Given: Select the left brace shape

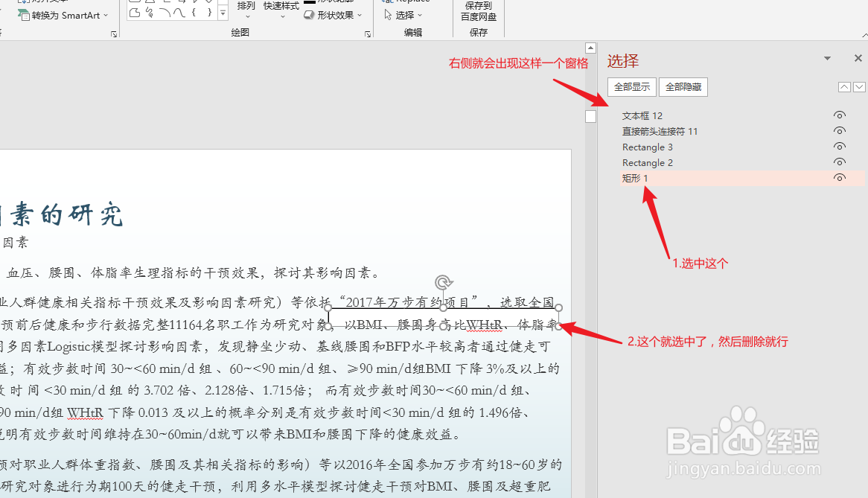Looking at the screenshot, I should pos(194,12).
